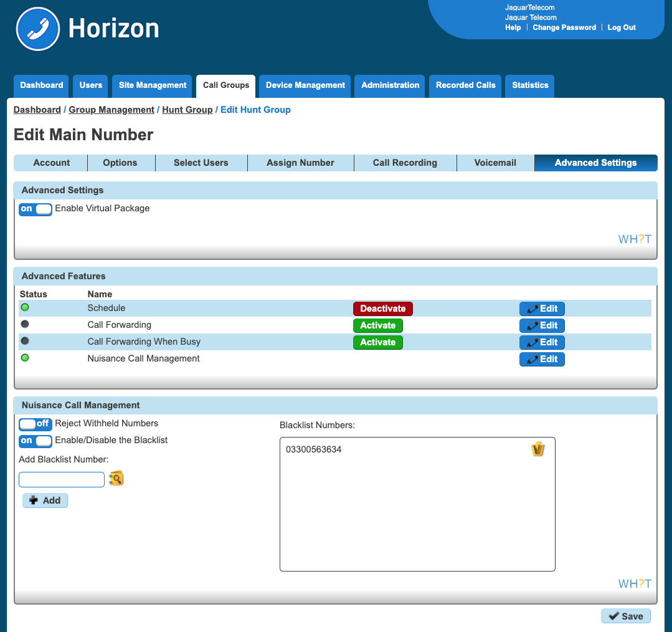Click the green status indicator for Nuisance Call Management

pyautogui.click(x=25, y=358)
